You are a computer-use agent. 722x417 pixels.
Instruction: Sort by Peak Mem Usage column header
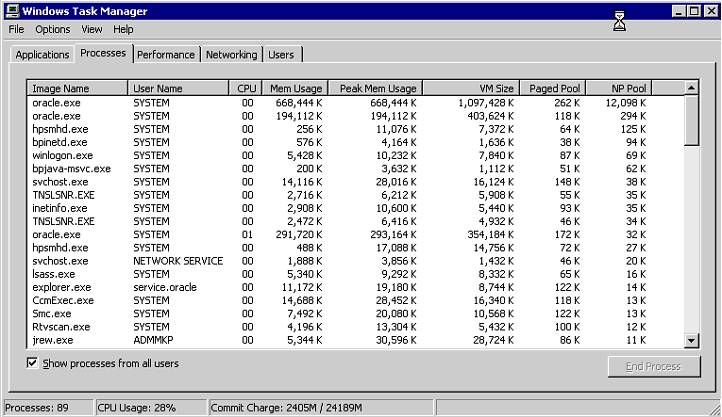(375, 88)
